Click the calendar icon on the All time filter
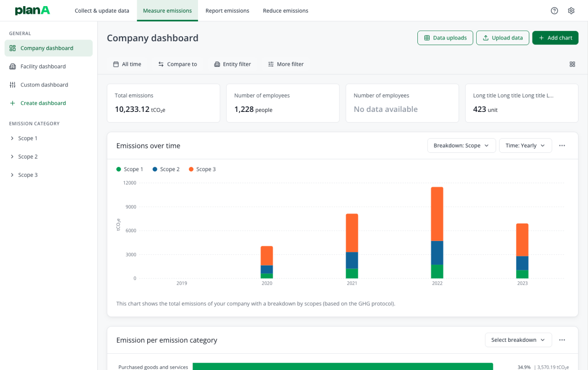 (115, 64)
